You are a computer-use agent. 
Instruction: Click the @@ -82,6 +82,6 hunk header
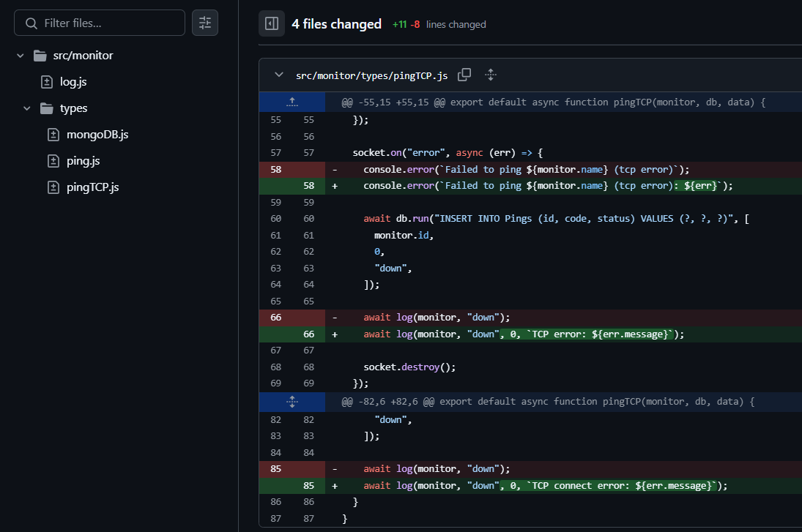[x=548, y=402]
